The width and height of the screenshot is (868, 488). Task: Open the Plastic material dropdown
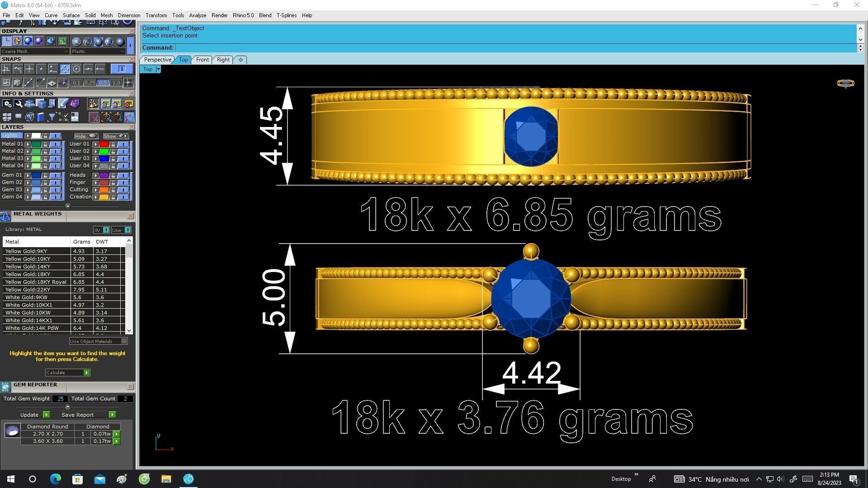tap(98, 52)
